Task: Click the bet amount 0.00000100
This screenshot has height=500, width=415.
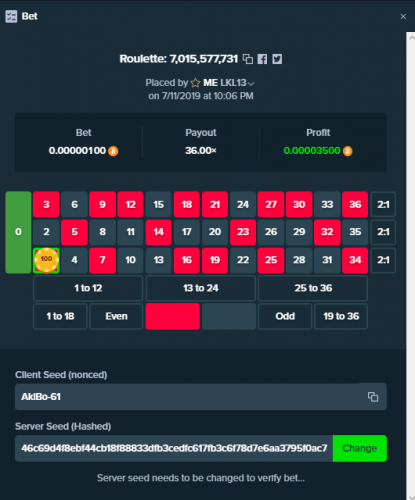Action: (x=77, y=151)
